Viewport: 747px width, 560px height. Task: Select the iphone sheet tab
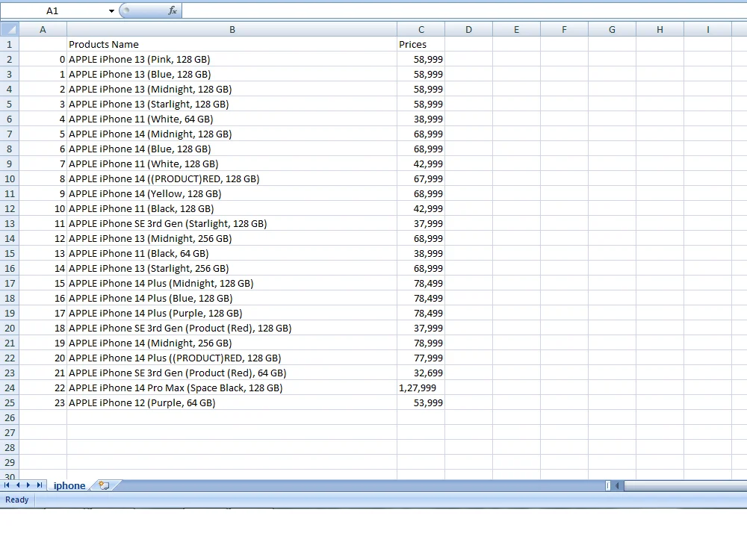(69, 486)
